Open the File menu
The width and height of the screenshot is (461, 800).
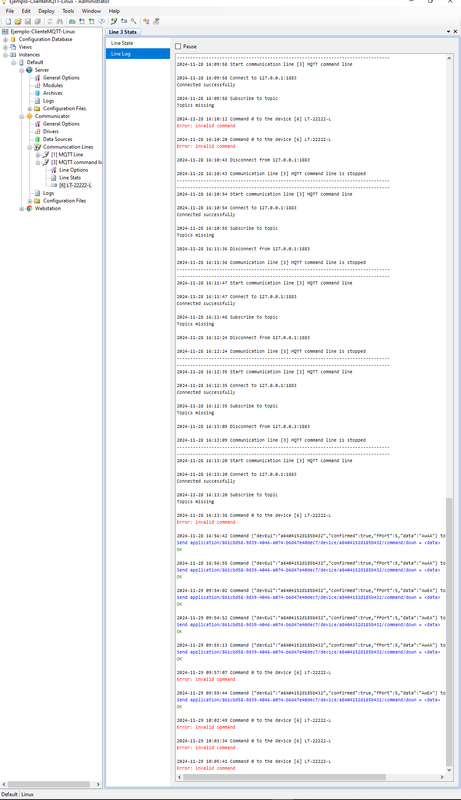[x=10, y=11]
